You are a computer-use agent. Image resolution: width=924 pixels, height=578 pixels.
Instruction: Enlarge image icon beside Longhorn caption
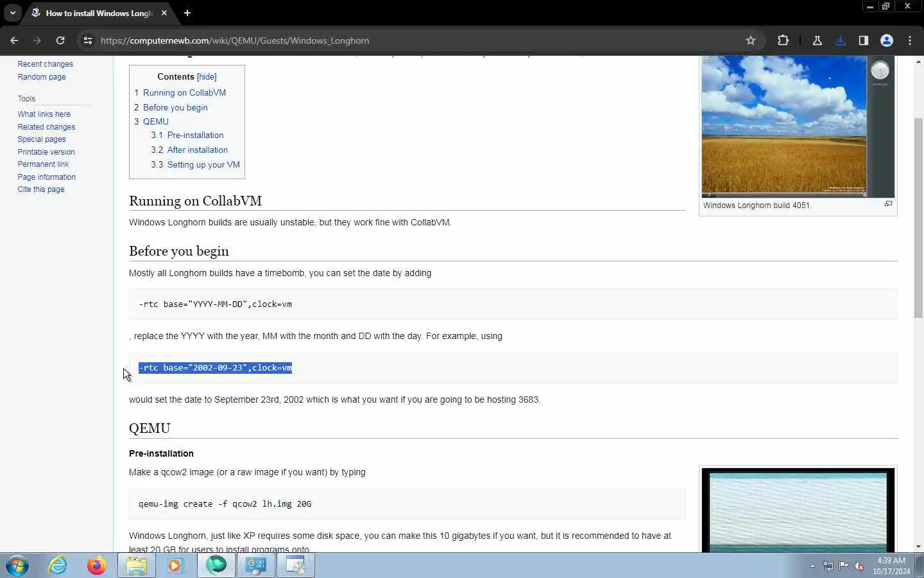(888, 204)
